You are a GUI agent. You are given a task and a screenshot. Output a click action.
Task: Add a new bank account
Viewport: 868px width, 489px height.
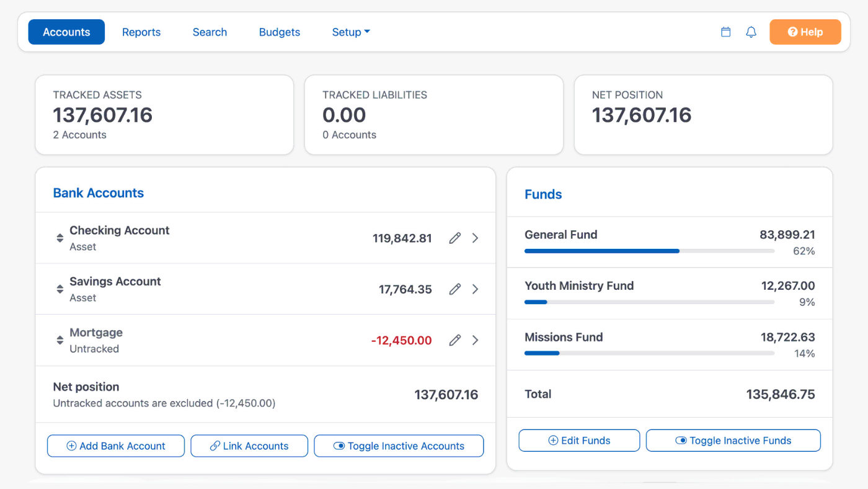click(x=116, y=446)
